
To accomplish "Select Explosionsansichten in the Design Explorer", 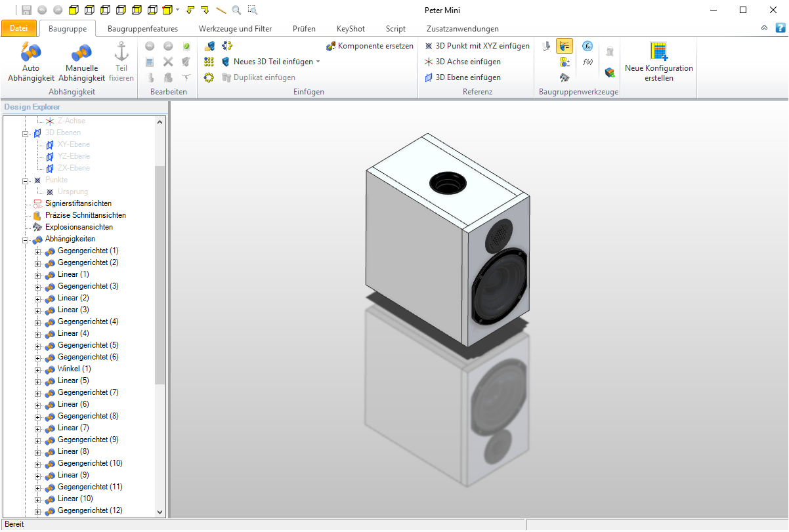I will 79,227.
